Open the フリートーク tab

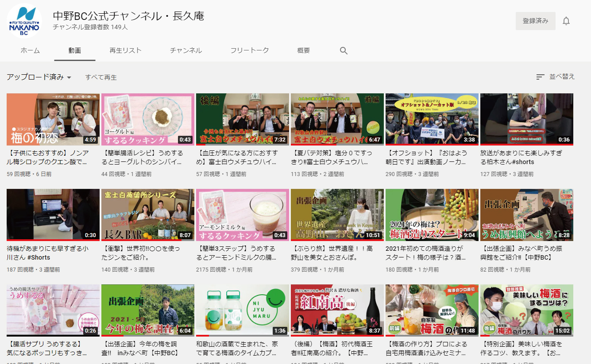point(250,50)
